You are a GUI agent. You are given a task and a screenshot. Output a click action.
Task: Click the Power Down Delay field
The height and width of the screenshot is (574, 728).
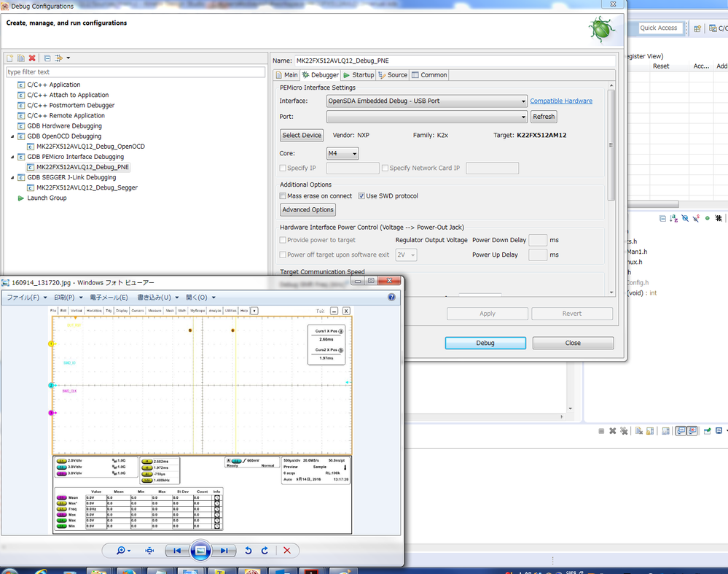(538, 240)
